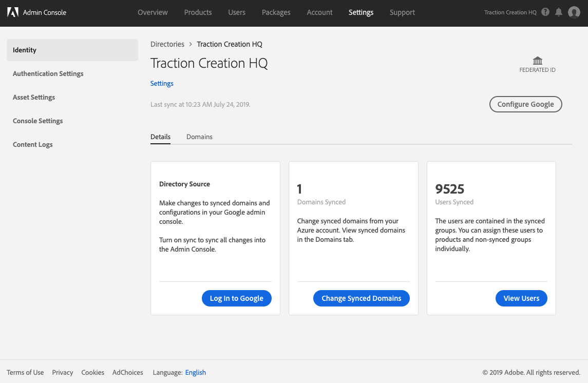The height and width of the screenshot is (383, 588).
Task: Click the View Users button
Action: coord(521,298)
